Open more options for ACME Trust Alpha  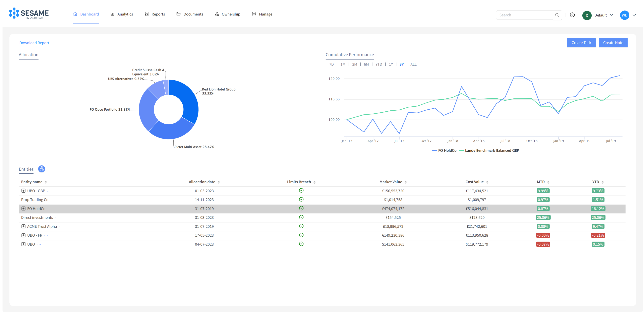61,227
